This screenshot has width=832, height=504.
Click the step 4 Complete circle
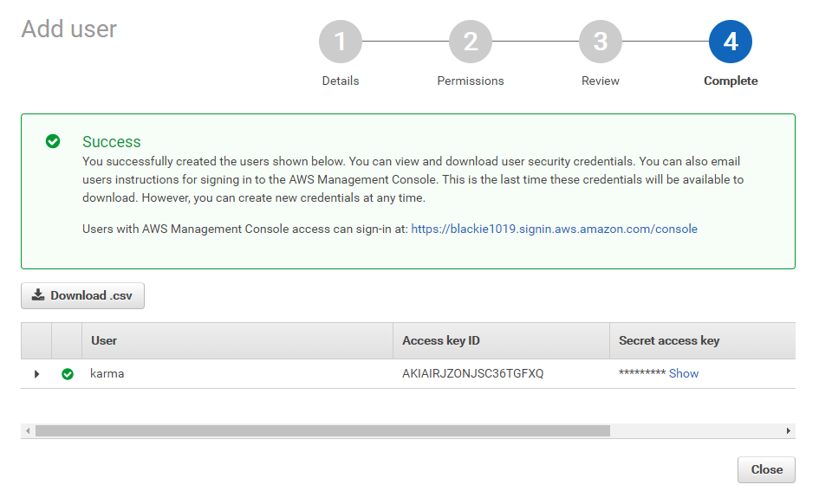coord(731,42)
